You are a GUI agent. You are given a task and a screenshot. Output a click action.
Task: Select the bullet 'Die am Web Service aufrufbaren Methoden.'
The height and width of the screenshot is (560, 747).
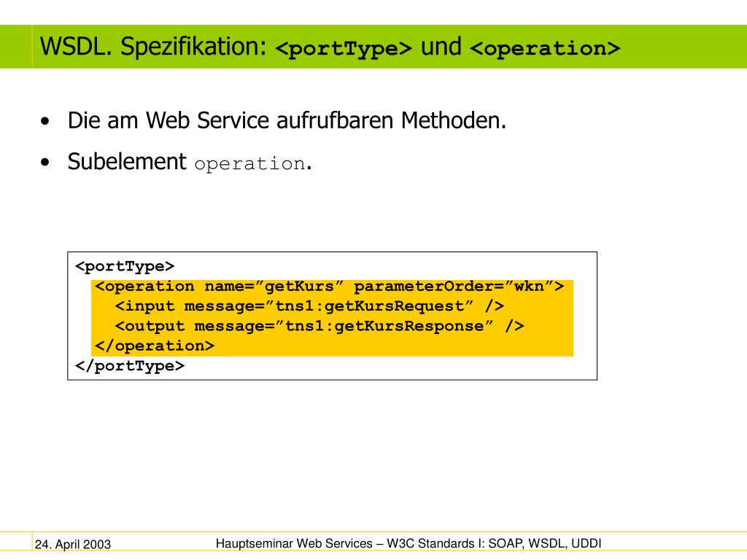pos(287,120)
